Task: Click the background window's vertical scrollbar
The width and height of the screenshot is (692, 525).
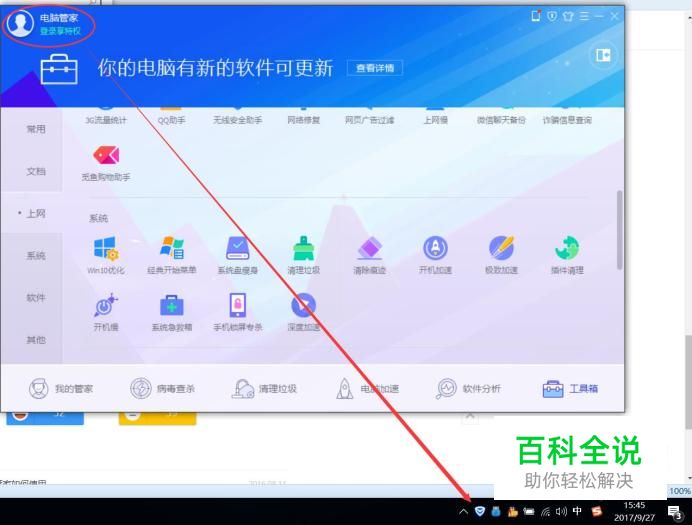Action: (688, 382)
